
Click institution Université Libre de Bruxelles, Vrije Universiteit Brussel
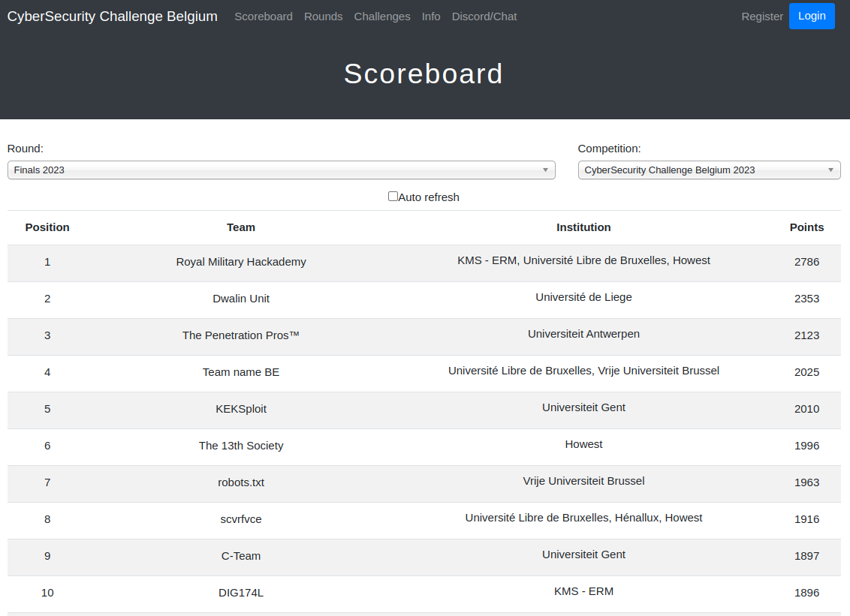click(x=583, y=371)
